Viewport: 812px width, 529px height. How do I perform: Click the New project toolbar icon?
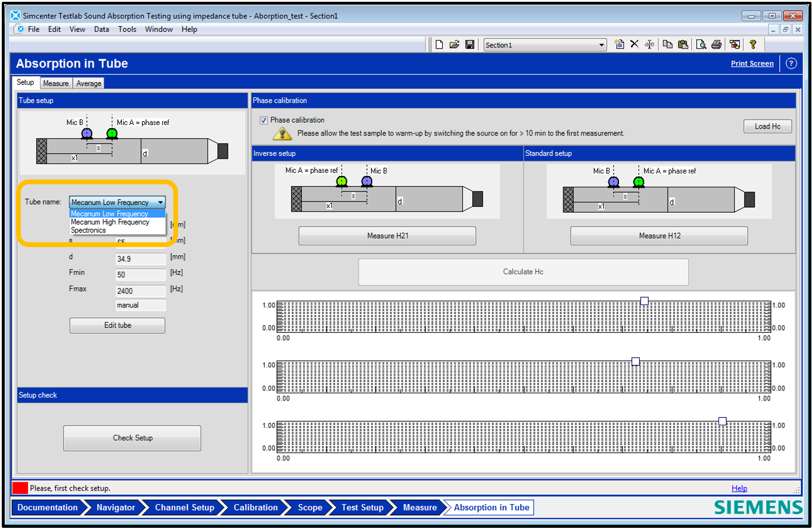439,44
